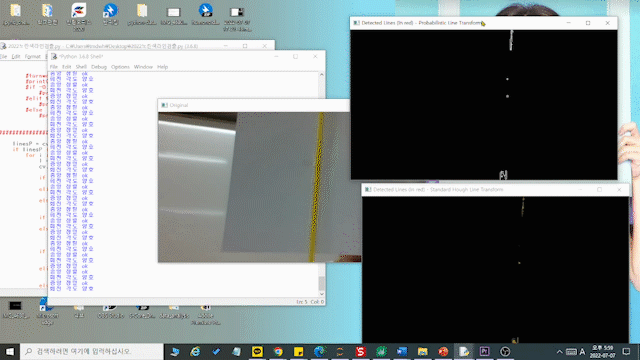Select the black thumbnail file on desktop bottom-left
Viewport: 640px width, 360px height.
[16, 309]
